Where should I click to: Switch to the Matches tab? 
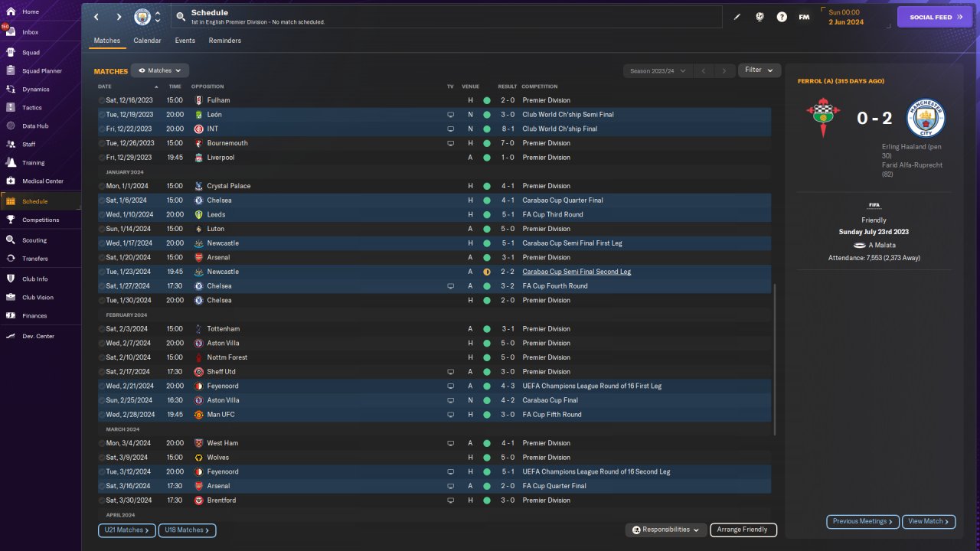pyautogui.click(x=107, y=41)
